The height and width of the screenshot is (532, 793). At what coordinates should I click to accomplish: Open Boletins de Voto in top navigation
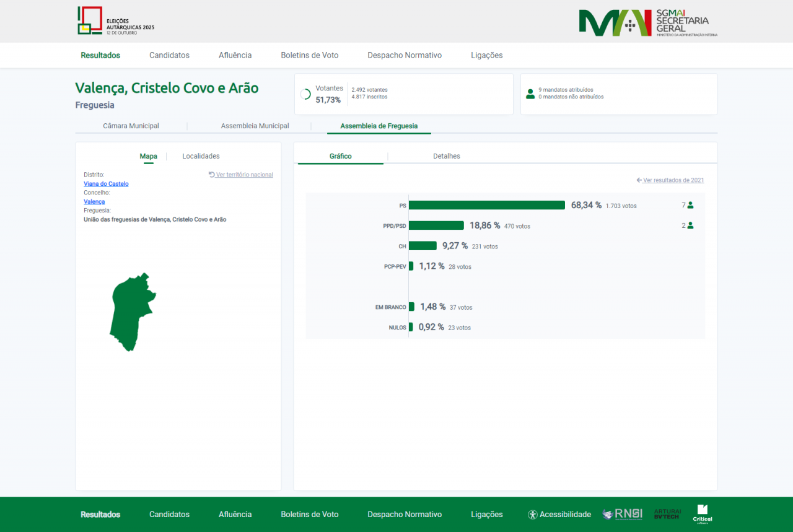tap(309, 55)
